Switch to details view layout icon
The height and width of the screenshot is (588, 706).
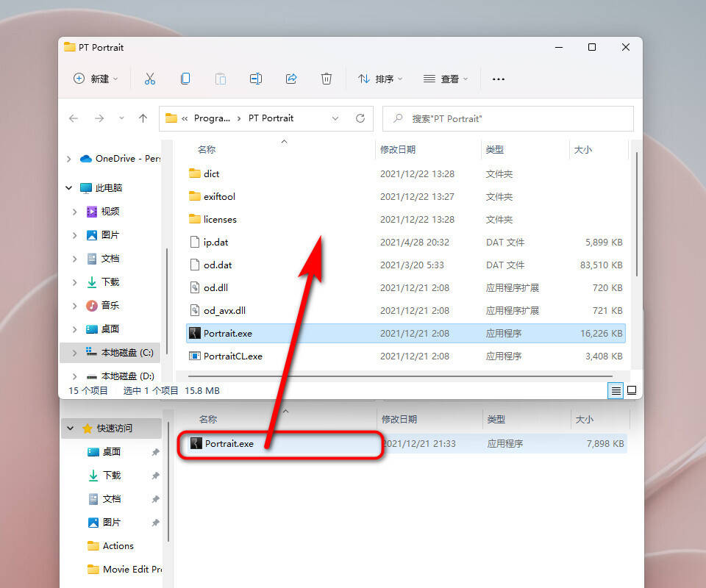click(616, 390)
